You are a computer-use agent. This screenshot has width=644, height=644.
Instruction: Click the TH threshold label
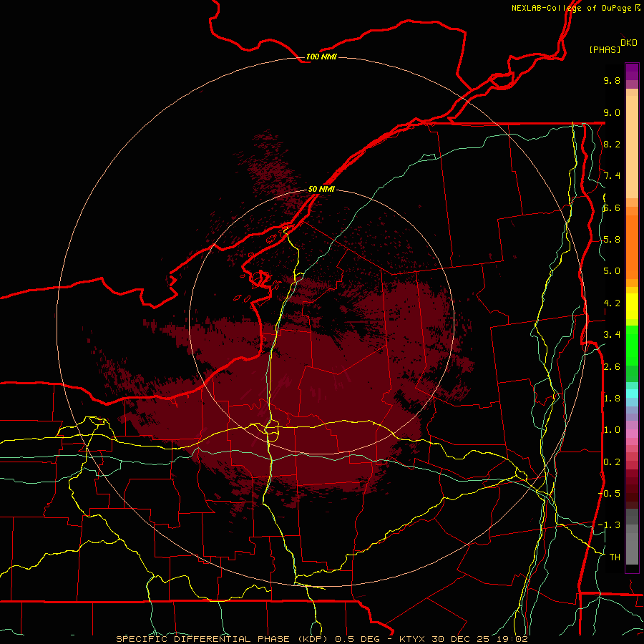615,557
